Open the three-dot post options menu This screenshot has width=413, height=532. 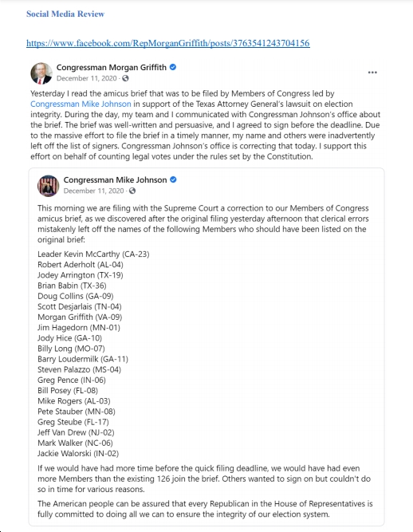coord(372,73)
